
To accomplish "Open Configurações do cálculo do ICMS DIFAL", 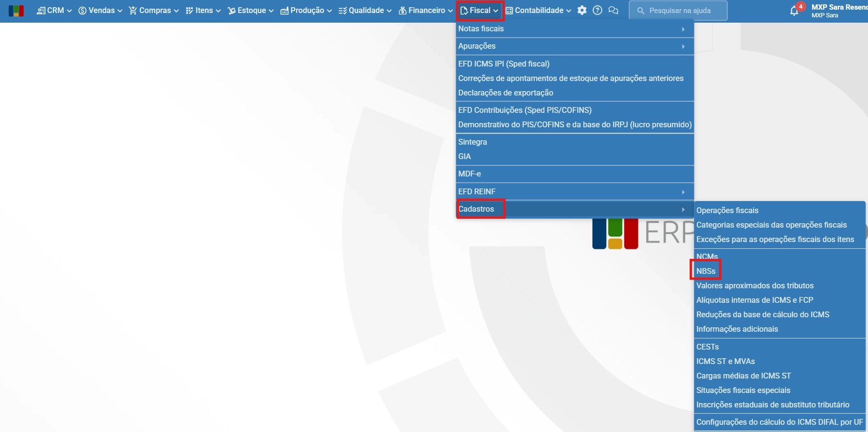I will (780, 422).
